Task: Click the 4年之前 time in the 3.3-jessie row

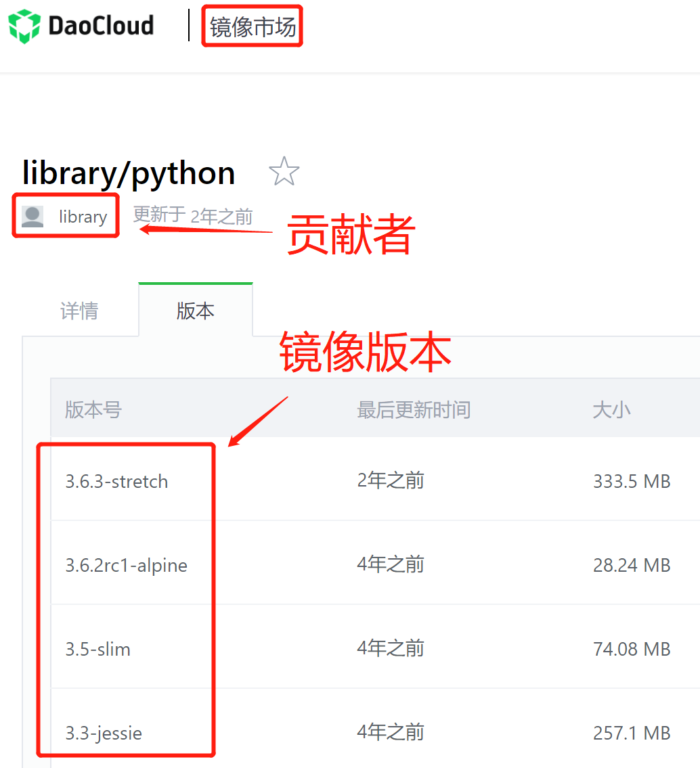Action: 391,733
